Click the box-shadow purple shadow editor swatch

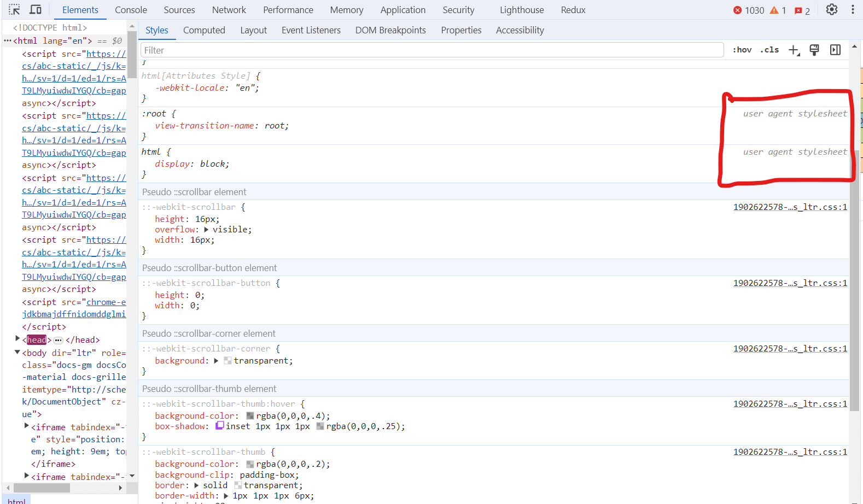coord(220,426)
